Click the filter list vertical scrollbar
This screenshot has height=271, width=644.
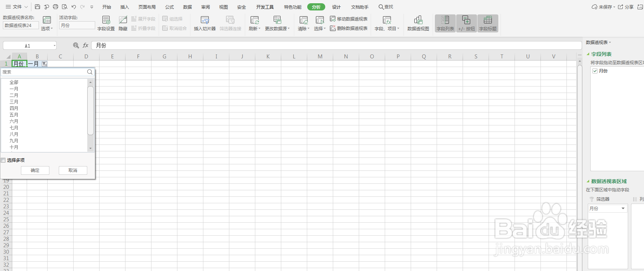91,111
